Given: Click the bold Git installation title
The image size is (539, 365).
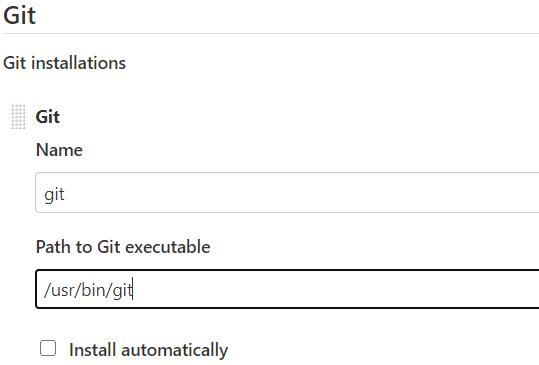Looking at the screenshot, I should (48, 117).
